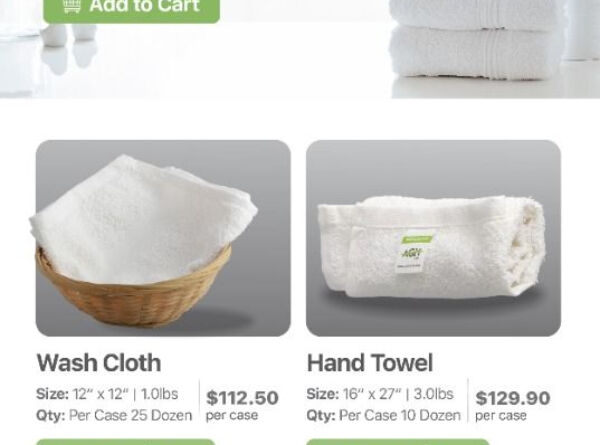
Task: Click the Per Case 25 Dozen quantity text
Action: coord(130,415)
